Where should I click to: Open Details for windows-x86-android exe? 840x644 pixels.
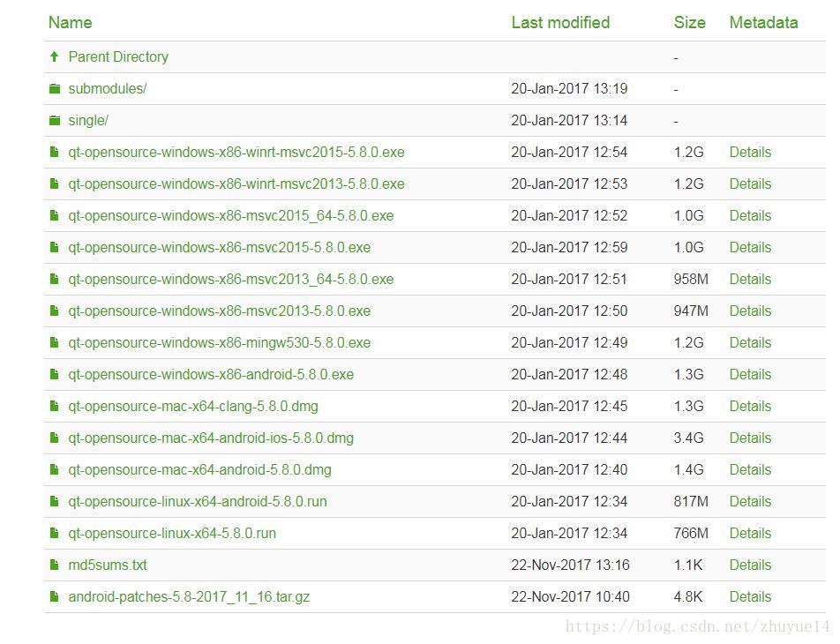pos(751,374)
